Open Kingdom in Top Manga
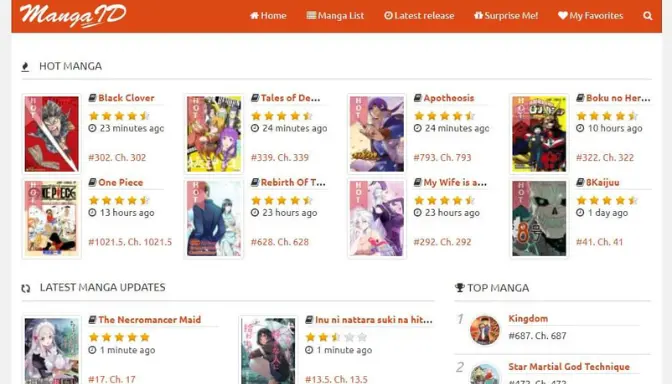This screenshot has width=672, height=384. click(x=528, y=318)
